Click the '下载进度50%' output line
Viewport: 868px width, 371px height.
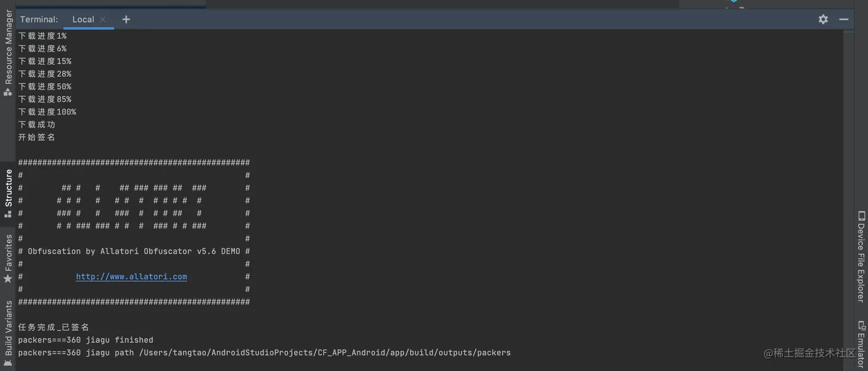point(45,87)
